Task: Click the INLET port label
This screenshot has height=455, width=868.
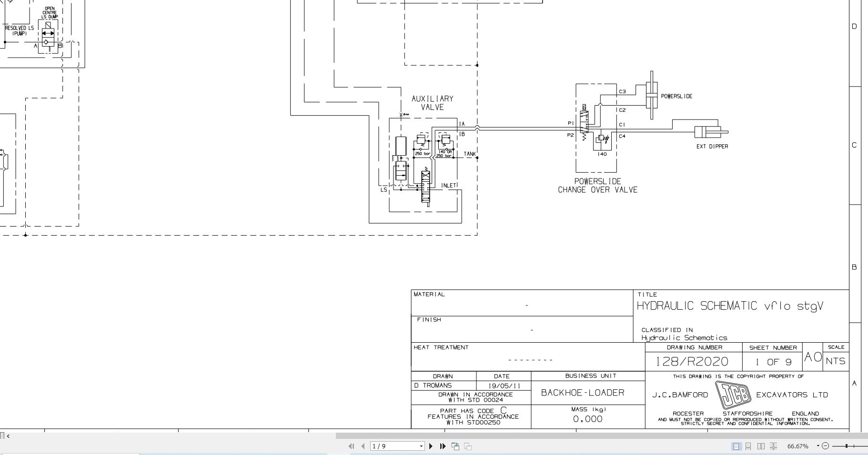Action: pos(449,185)
